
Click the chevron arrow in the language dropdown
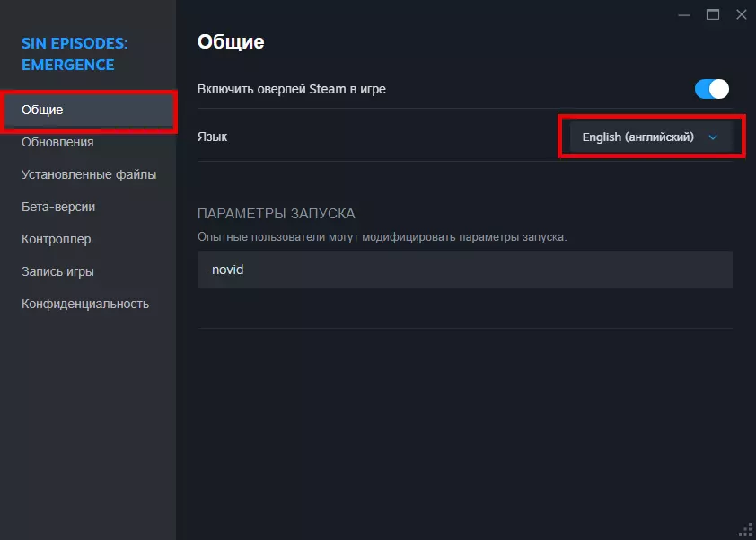714,137
